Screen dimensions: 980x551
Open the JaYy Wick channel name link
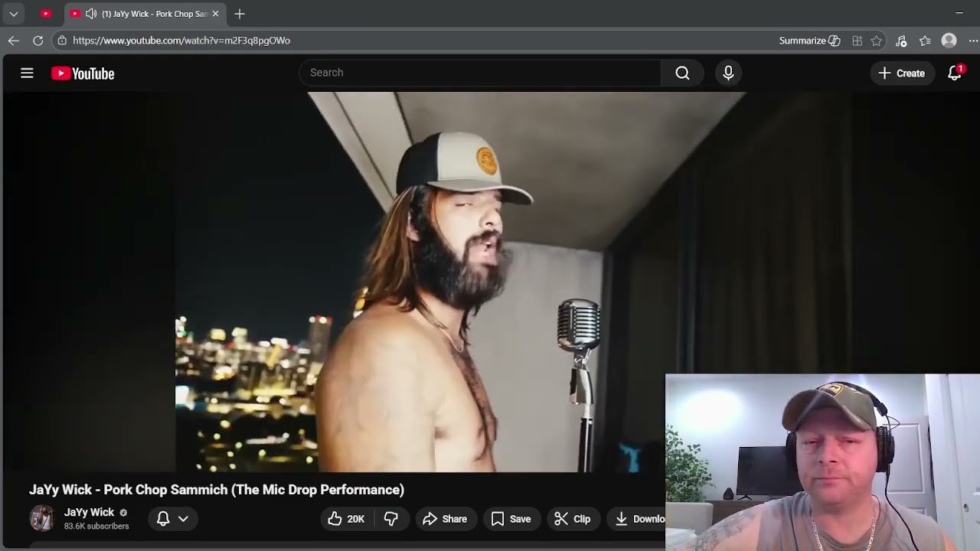point(89,512)
